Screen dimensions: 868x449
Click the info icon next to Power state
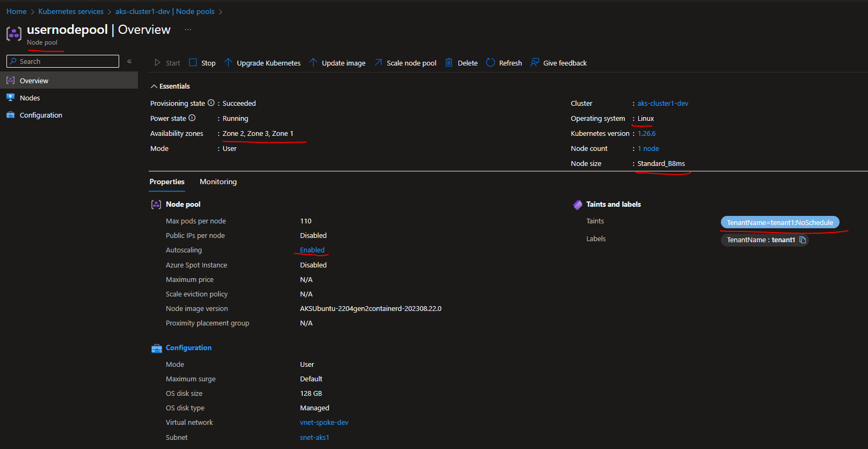(192, 118)
